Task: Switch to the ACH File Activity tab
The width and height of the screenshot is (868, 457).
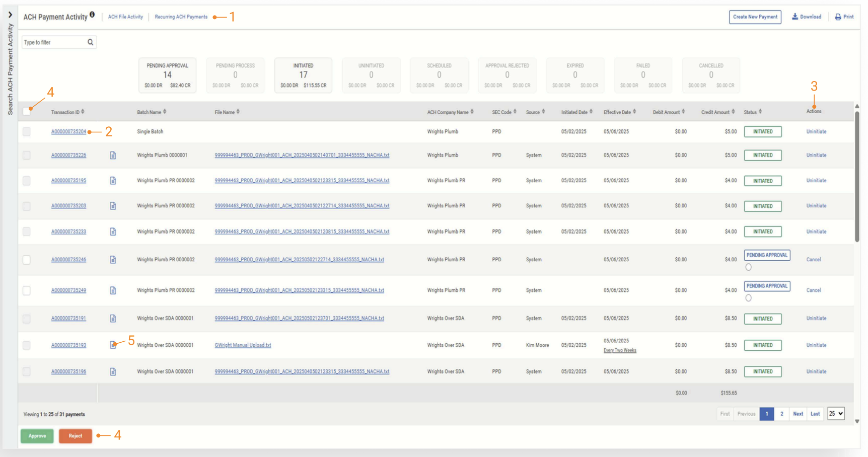Action: tap(125, 17)
